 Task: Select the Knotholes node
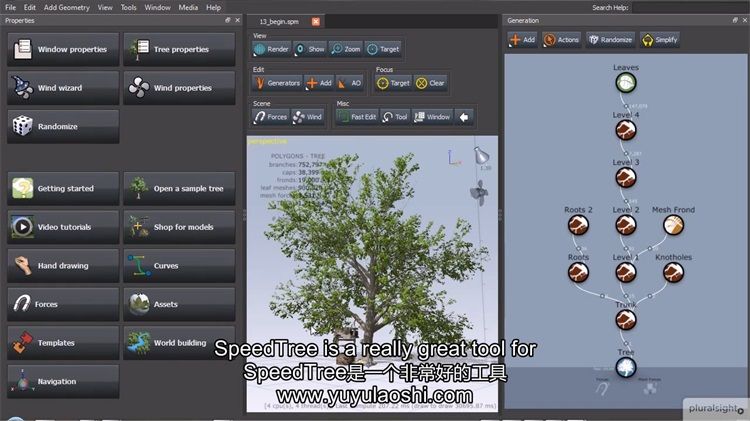[673, 272]
